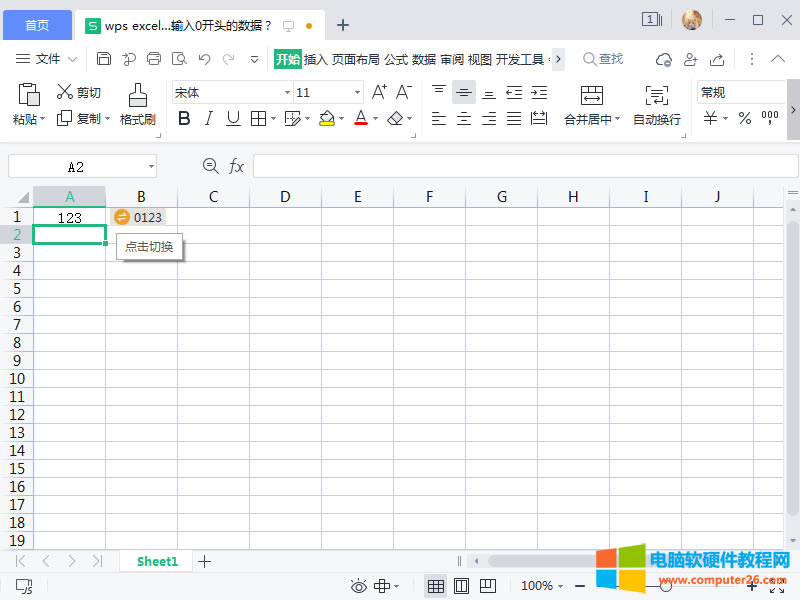Open the 插入 (Insert) ribbon tab

point(315,59)
